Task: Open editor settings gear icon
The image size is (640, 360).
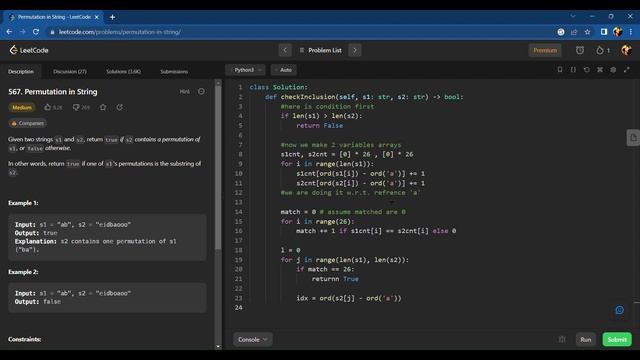Action: click(x=613, y=70)
